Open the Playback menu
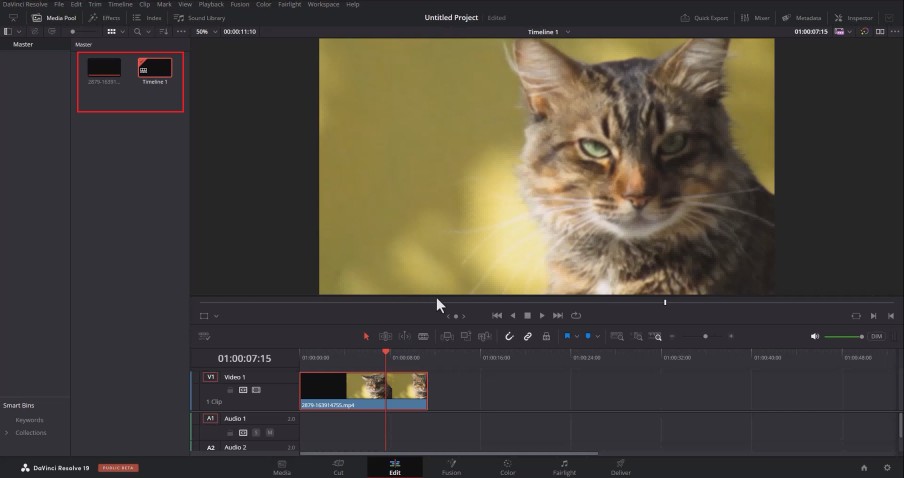The image size is (904, 478). tap(211, 4)
